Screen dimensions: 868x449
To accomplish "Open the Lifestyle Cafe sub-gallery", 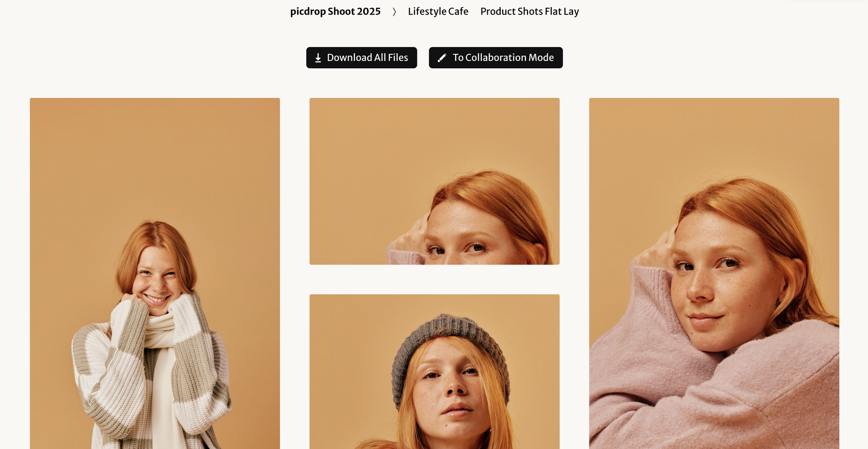I will 438,11.
